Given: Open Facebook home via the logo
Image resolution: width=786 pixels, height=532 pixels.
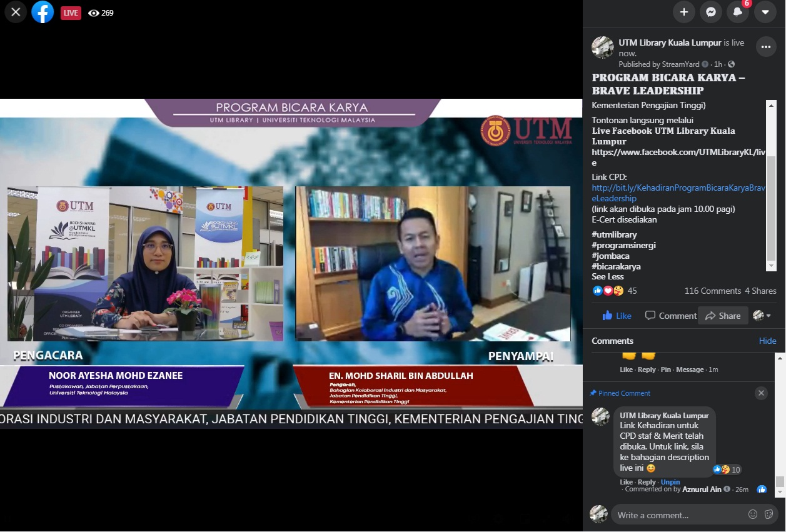Looking at the screenshot, I should (x=43, y=12).
